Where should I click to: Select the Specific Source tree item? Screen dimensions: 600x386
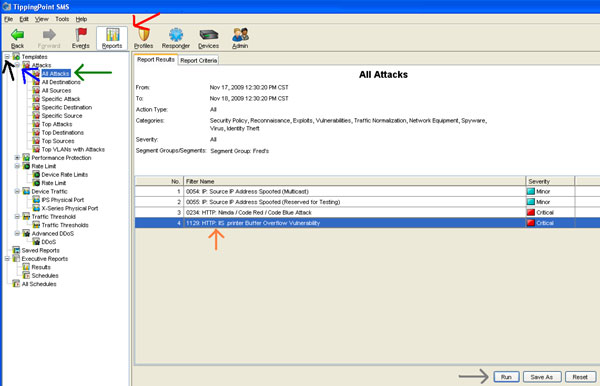[62, 116]
